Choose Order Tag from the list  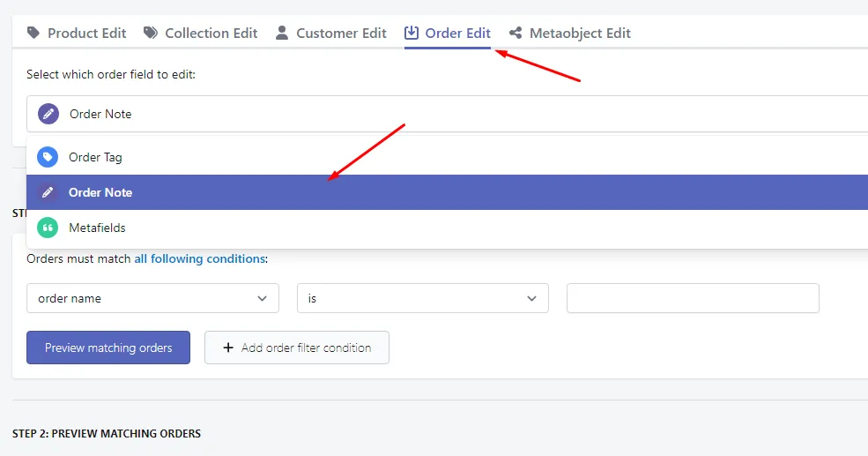(x=448, y=157)
